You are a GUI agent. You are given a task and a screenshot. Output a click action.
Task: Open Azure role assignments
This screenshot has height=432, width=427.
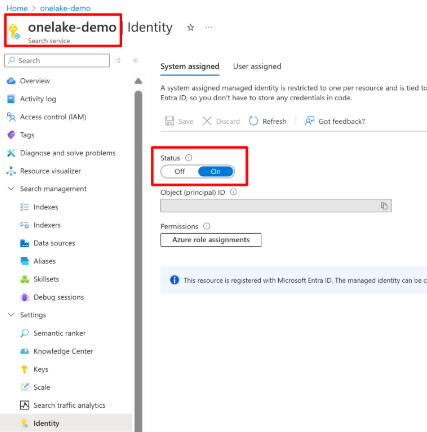point(211,240)
